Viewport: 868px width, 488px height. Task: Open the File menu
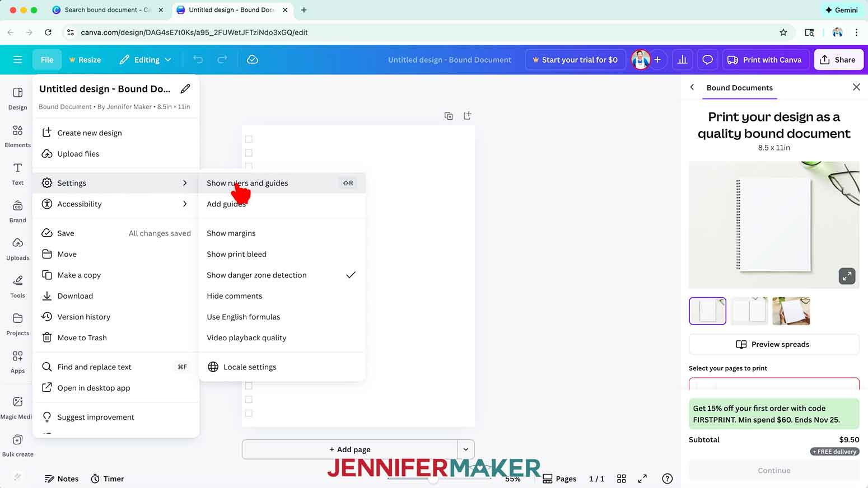coord(47,59)
